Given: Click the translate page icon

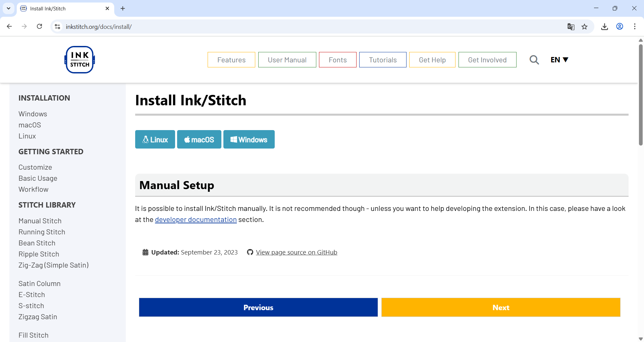Looking at the screenshot, I should point(571,27).
